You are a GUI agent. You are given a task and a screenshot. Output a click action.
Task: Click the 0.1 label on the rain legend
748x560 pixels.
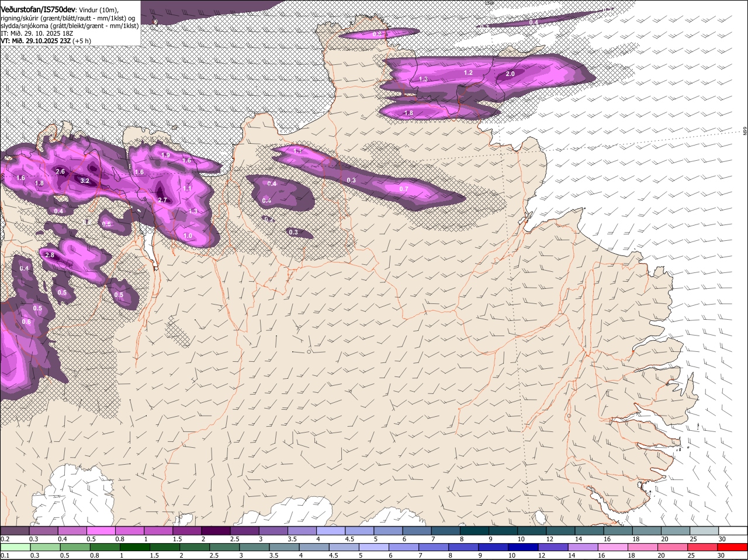[5, 555]
